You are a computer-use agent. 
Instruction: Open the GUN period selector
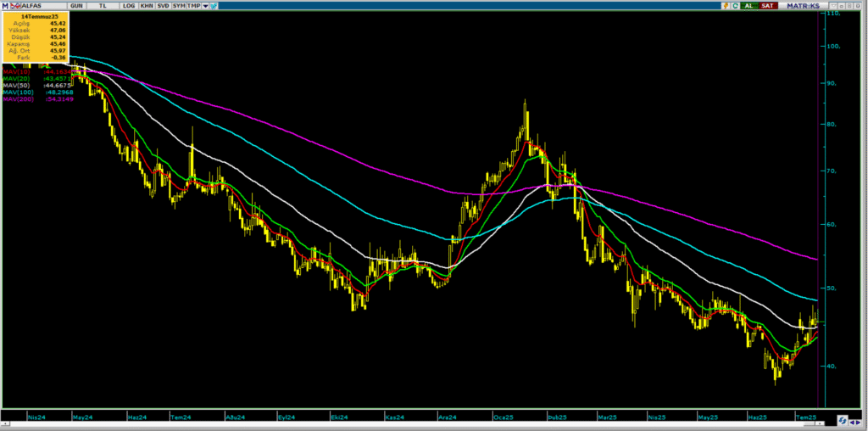click(x=76, y=6)
